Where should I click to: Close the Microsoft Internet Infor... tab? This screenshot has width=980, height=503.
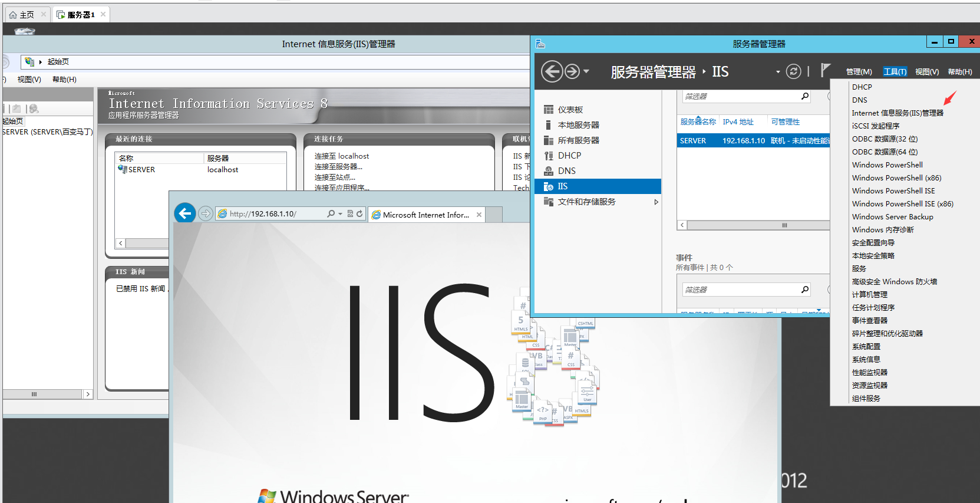point(479,215)
